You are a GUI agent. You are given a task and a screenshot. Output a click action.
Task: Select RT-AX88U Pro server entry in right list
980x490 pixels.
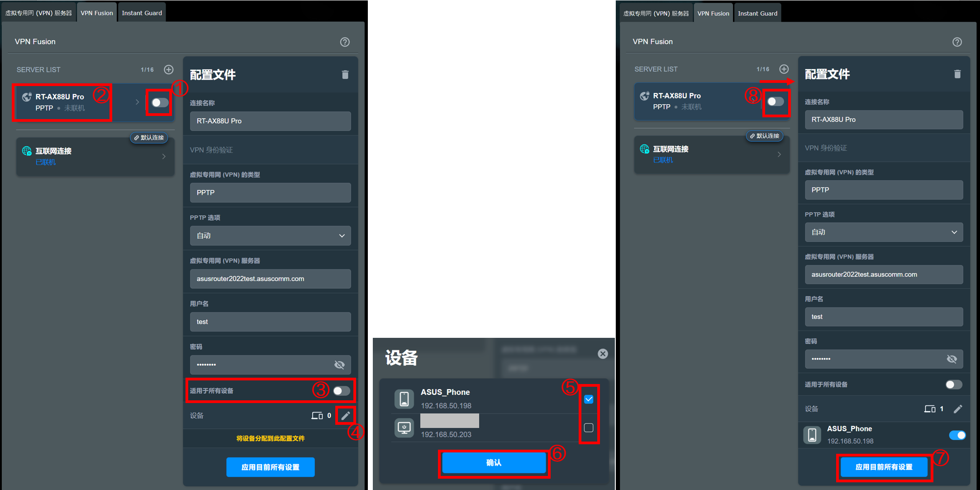(x=712, y=101)
